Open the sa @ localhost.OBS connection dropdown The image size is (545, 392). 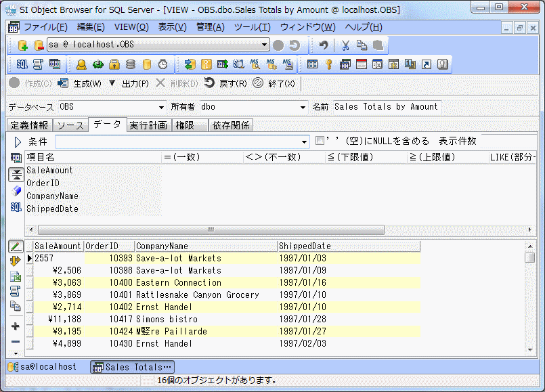265,45
